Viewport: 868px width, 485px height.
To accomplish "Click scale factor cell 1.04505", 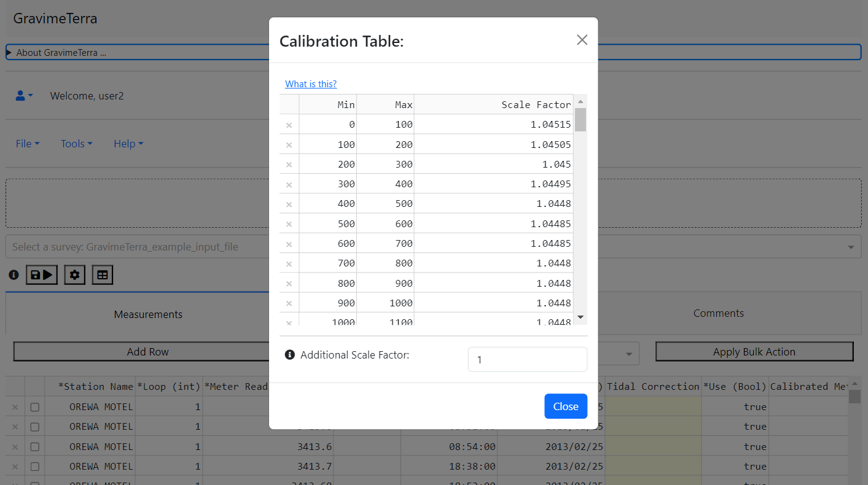I will [x=494, y=145].
